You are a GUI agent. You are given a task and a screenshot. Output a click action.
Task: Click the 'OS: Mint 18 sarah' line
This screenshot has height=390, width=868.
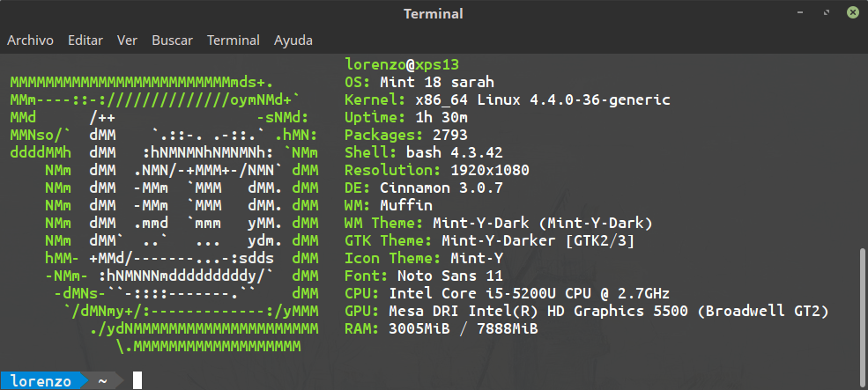[419, 83]
